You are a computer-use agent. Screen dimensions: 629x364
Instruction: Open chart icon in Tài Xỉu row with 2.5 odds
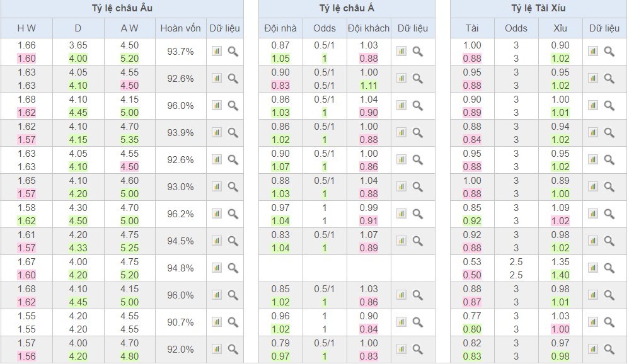point(593,268)
